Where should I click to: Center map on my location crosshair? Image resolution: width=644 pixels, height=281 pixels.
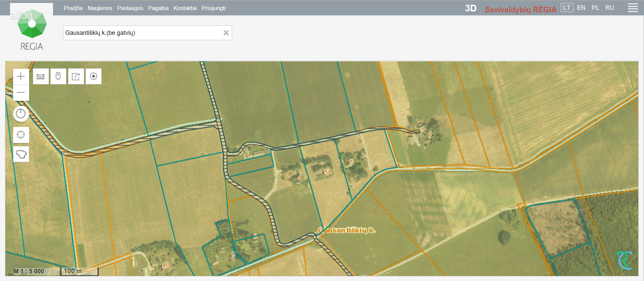click(21, 135)
